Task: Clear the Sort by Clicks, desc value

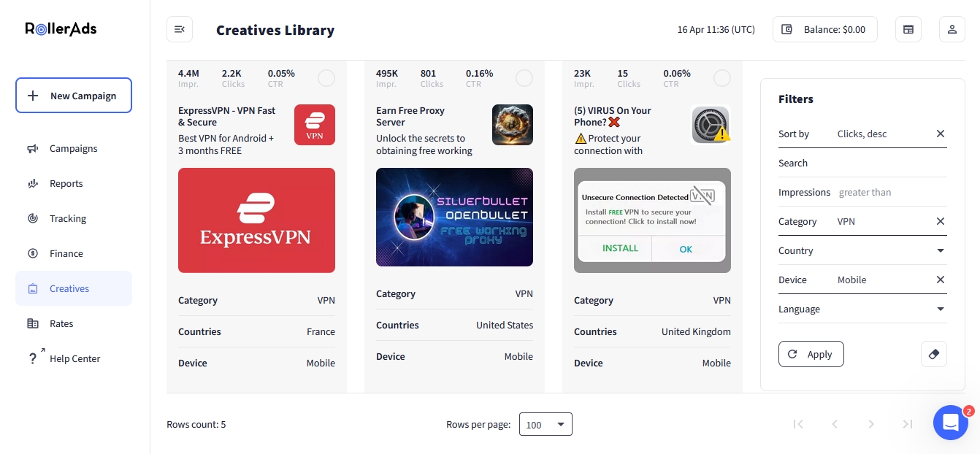Action: click(941, 134)
